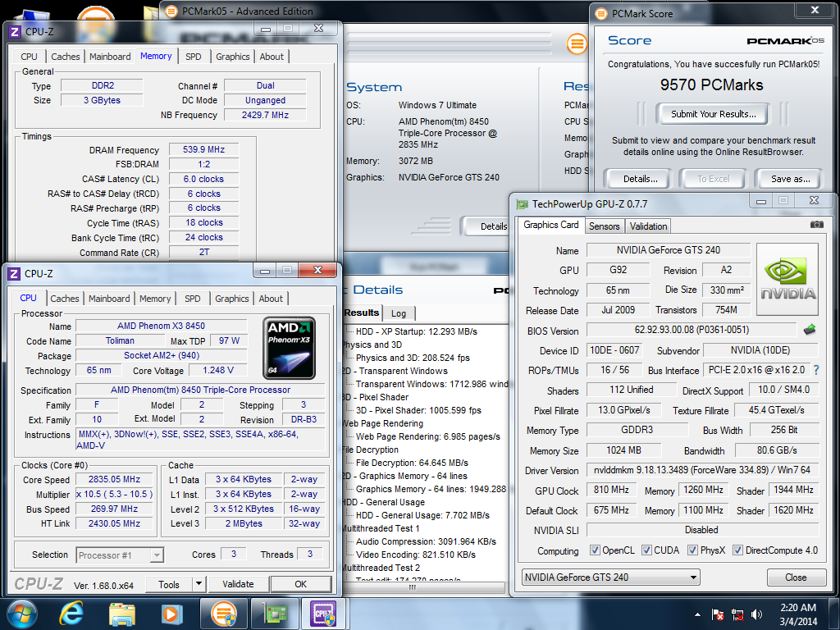Click the NVIDIA logo in GPU-Z
The width and height of the screenshot is (840, 630).
(x=787, y=279)
